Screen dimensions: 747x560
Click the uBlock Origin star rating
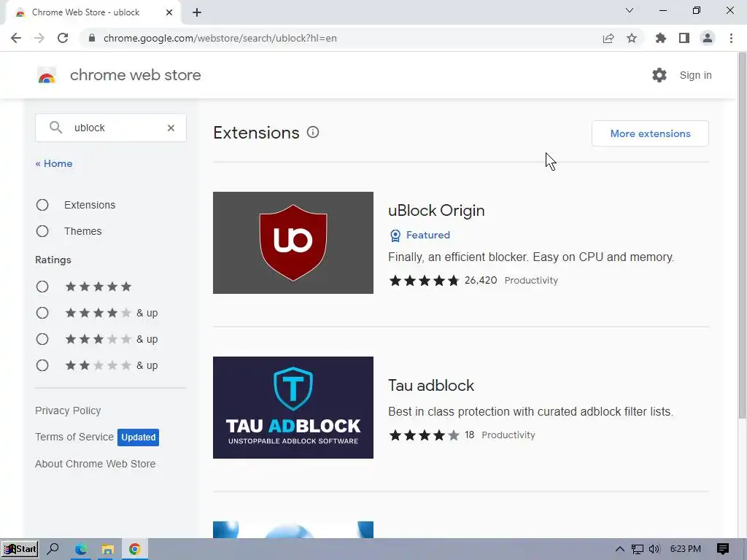[424, 281]
